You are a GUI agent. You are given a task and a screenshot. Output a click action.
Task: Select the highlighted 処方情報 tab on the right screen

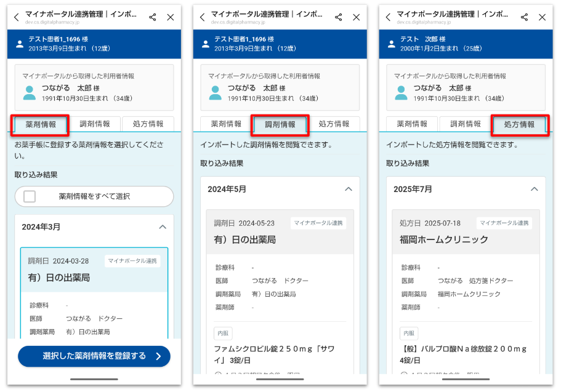coord(519,124)
